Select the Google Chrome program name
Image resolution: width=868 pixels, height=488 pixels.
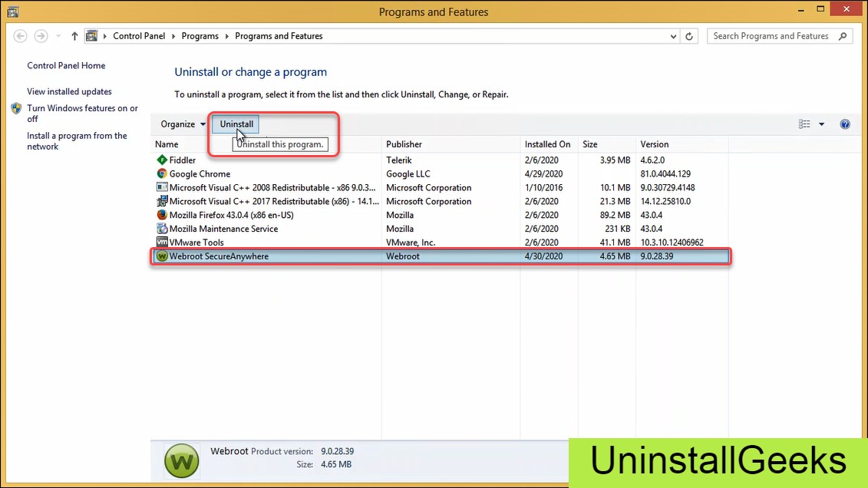click(200, 173)
